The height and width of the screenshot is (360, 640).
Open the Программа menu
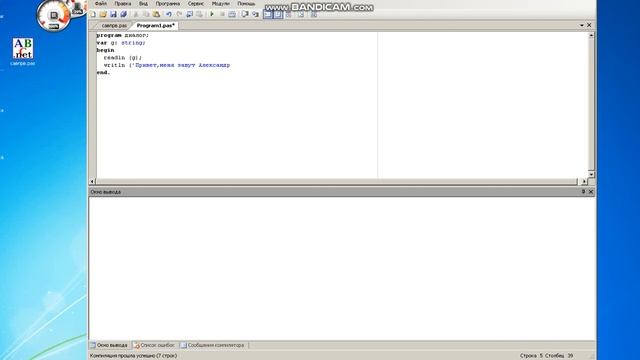coord(167,4)
